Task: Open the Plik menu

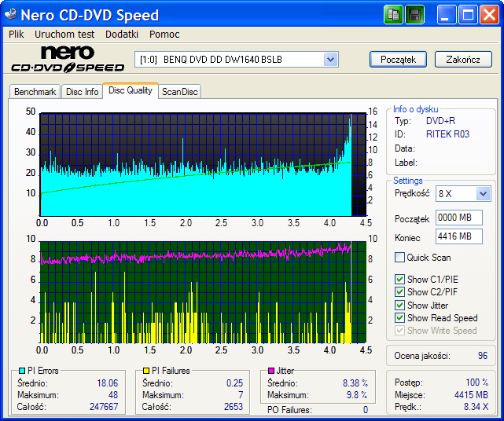Action: (x=16, y=34)
